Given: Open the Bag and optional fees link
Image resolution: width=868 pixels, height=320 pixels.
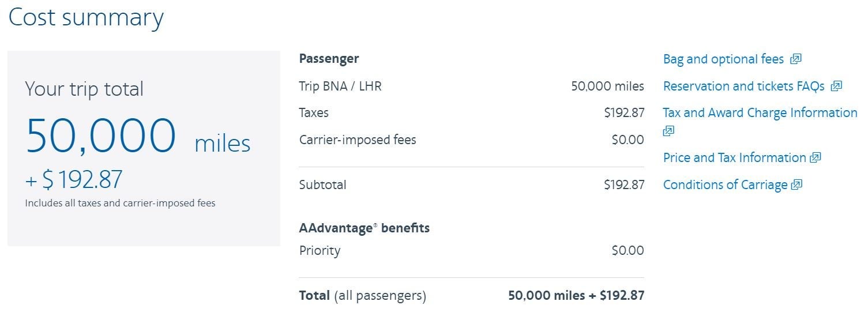Looking at the screenshot, I should tap(723, 59).
